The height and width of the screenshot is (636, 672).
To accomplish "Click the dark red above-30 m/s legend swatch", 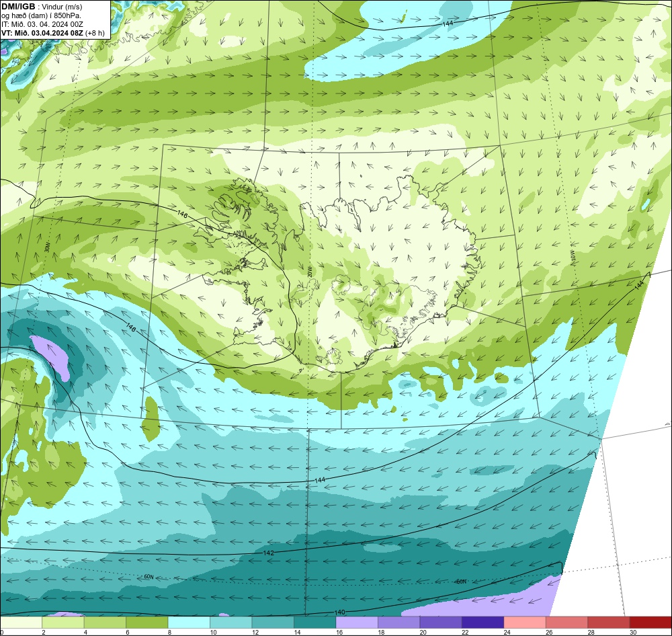I will click(650, 623).
